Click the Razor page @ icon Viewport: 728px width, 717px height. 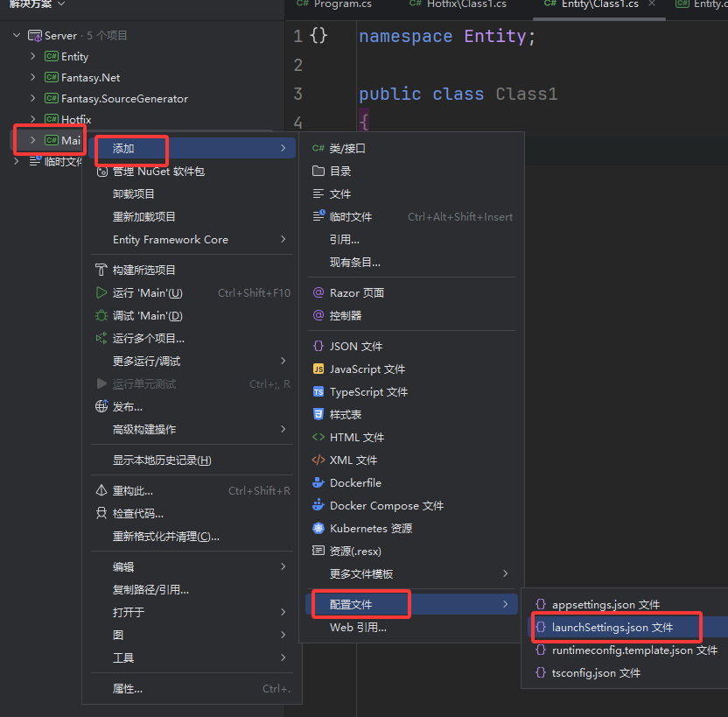318,292
